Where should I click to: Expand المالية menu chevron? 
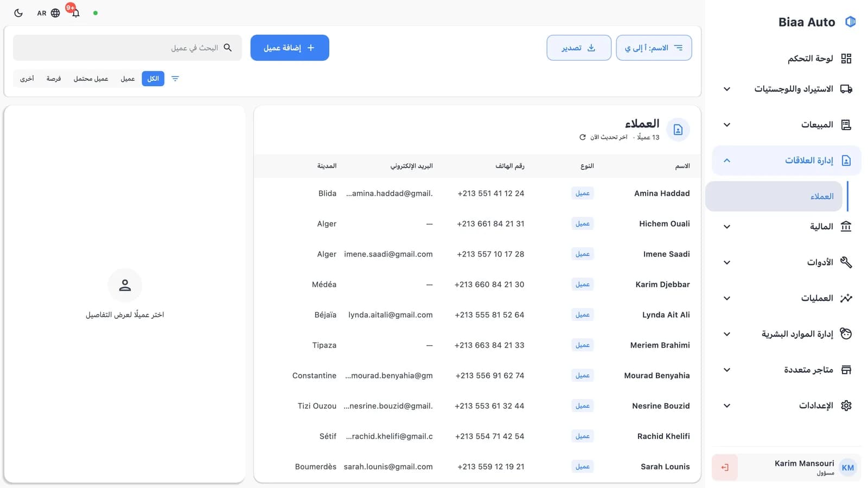(x=727, y=227)
